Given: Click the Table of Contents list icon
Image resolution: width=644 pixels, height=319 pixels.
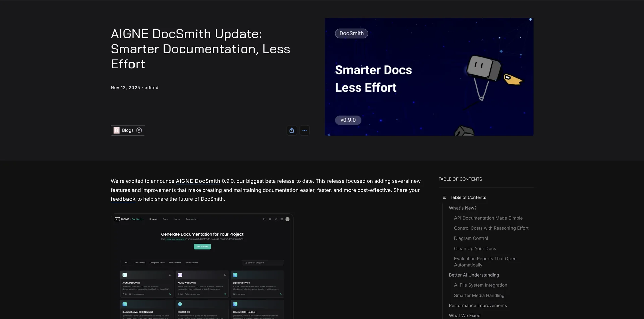Looking at the screenshot, I should 444,197.
